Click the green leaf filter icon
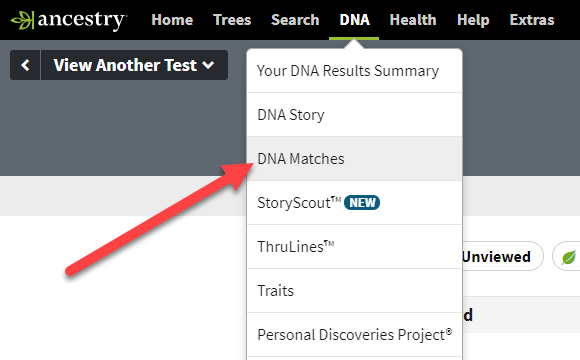The image size is (580, 360). pyautogui.click(x=568, y=256)
